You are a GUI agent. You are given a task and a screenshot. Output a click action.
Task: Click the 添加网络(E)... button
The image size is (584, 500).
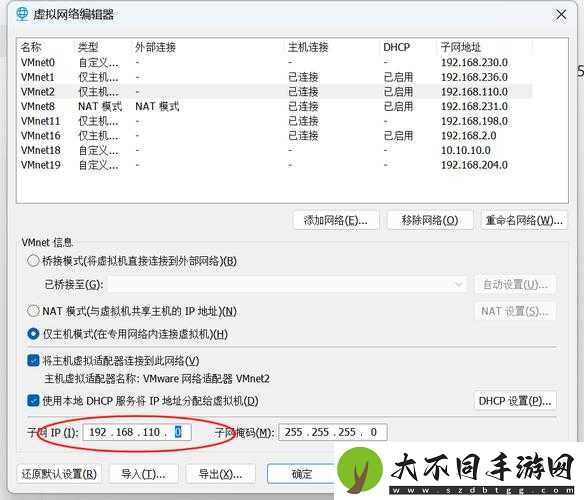(x=336, y=221)
